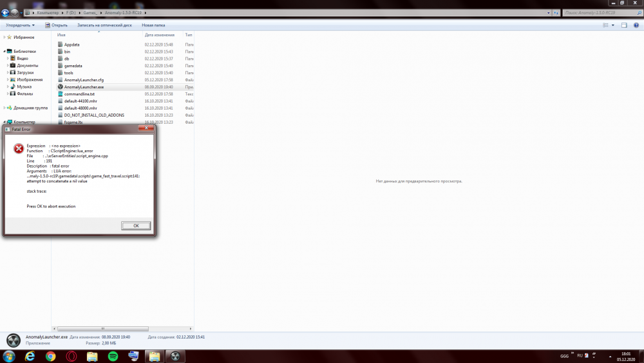Screen dimensions: 644x363
Task: Select the gamedata folder
Action: 73,66
